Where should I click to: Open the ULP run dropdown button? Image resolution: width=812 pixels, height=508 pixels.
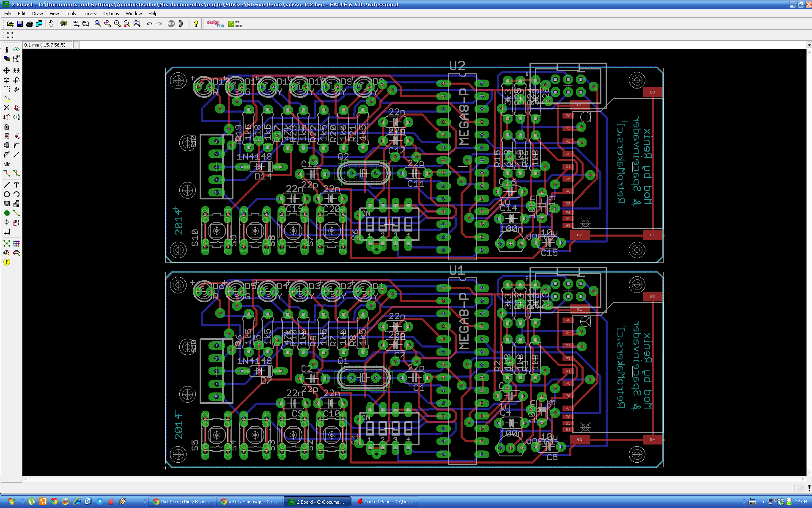[x=86, y=24]
